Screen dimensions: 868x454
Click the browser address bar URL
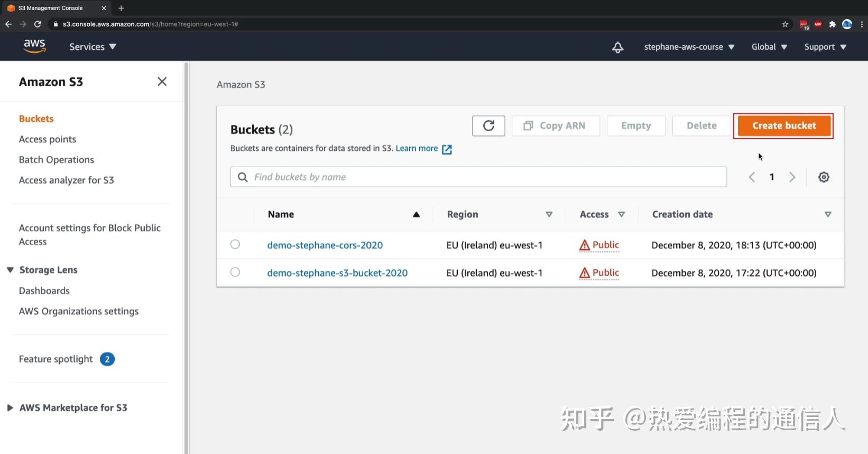[151, 24]
